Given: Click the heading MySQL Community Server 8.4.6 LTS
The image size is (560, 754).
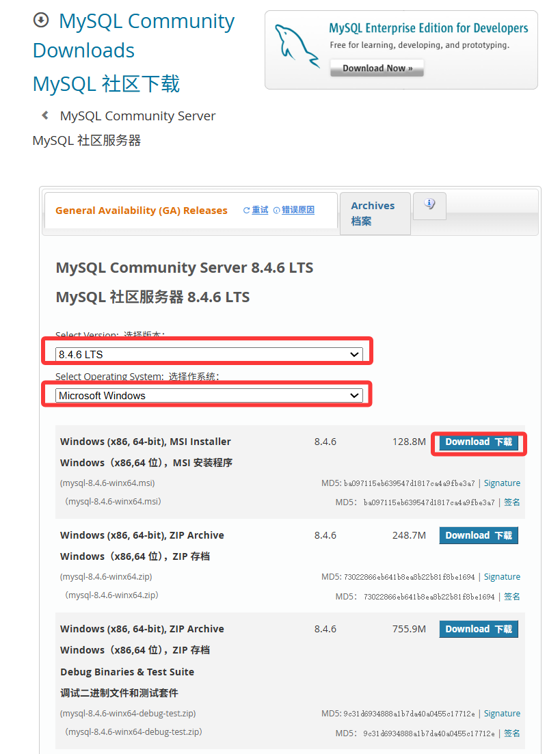Looking at the screenshot, I should click(184, 267).
